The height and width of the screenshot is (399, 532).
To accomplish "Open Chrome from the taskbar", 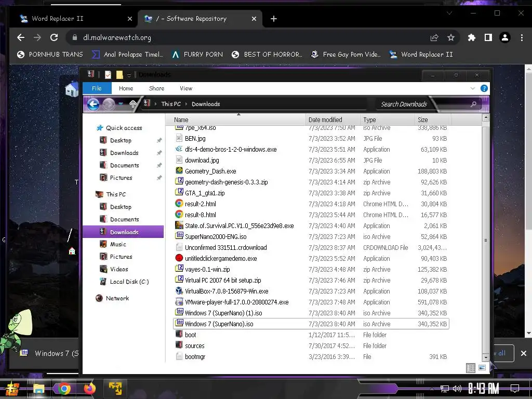I will [x=64, y=389].
